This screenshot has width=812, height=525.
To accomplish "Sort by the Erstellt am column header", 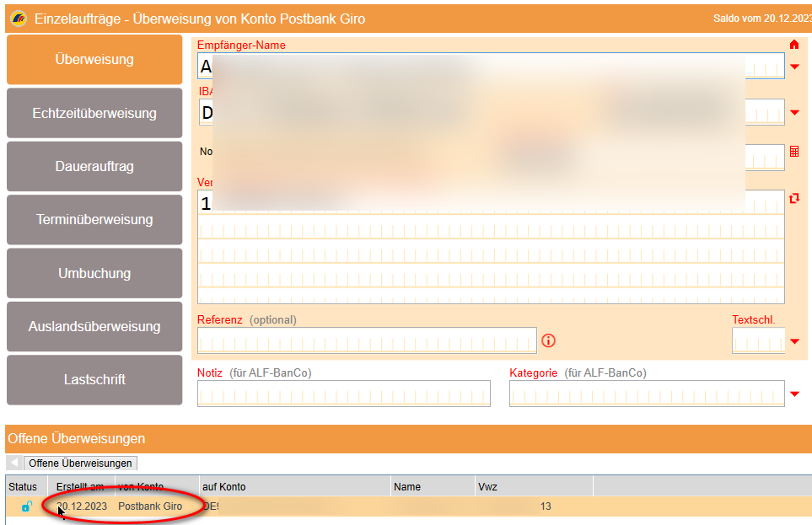I will pos(81,486).
